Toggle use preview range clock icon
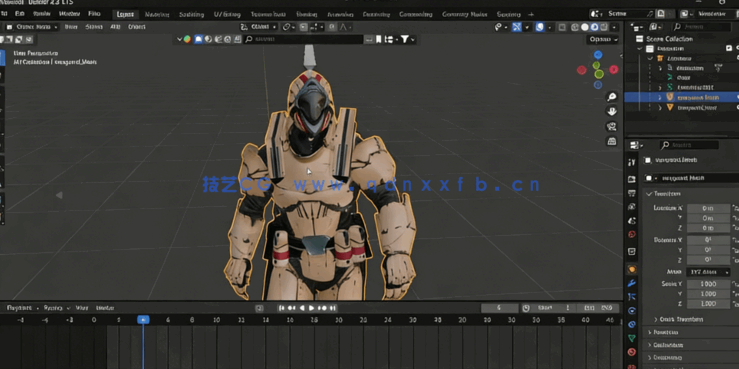 (x=526, y=308)
